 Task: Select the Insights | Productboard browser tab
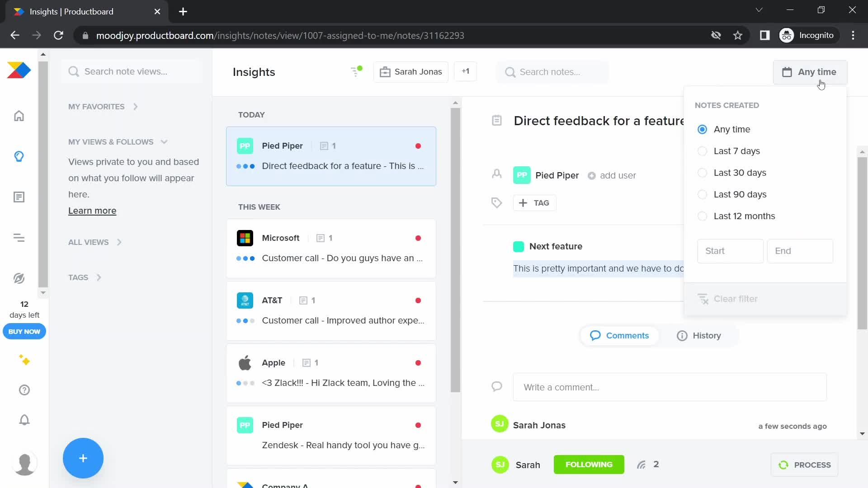point(87,12)
